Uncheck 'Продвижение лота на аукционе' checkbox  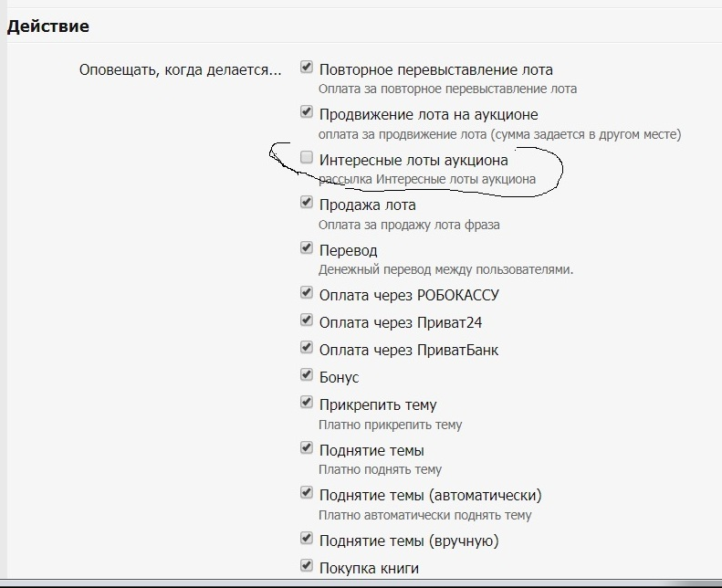pos(306,112)
